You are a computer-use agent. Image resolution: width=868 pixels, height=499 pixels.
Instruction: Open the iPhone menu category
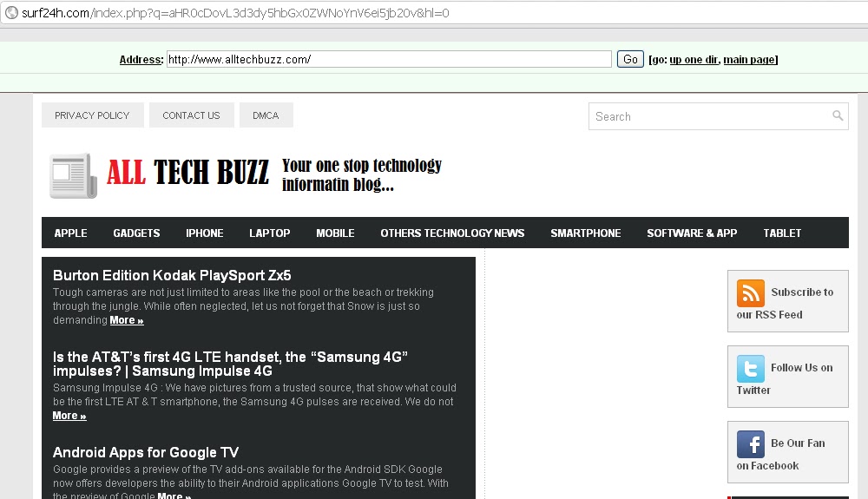pos(205,233)
